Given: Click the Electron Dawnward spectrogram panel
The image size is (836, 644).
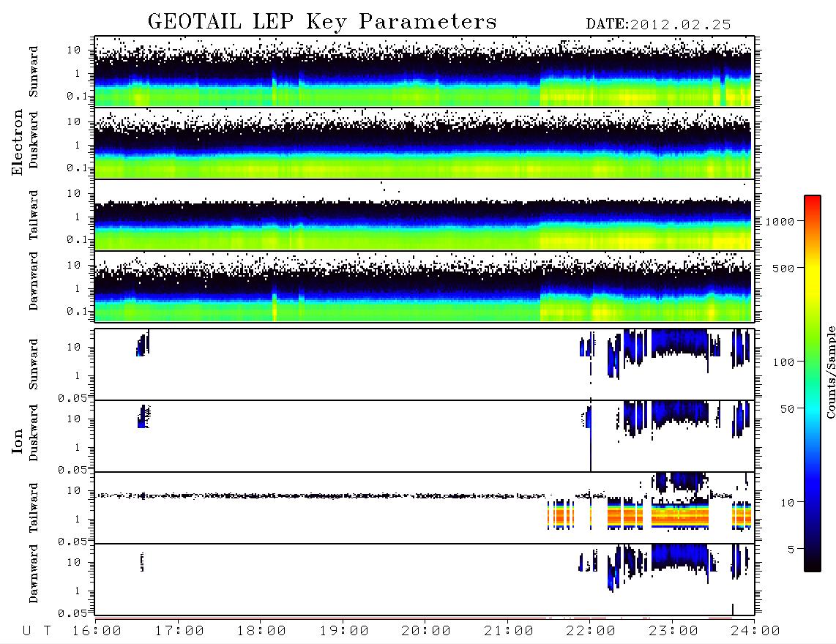Looking at the screenshot, I should pyautogui.click(x=425, y=287).
